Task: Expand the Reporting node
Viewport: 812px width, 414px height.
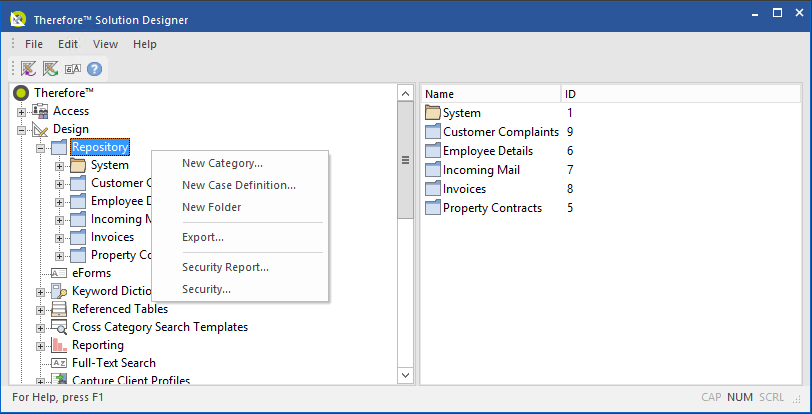Action: tap(40, 346)
